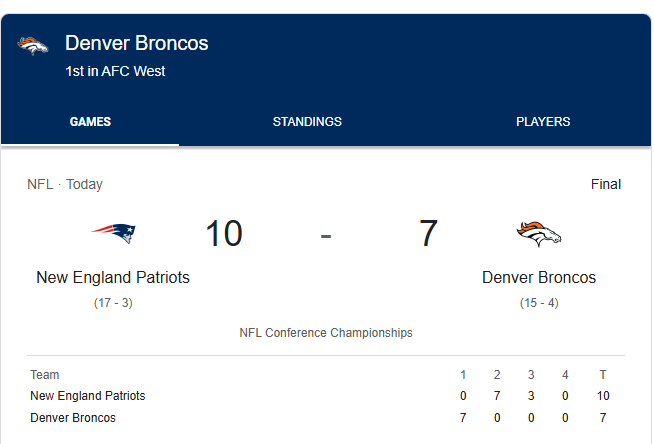
Task: Click Denver Broncos row in score table
Action: click(x=73, y=418)
